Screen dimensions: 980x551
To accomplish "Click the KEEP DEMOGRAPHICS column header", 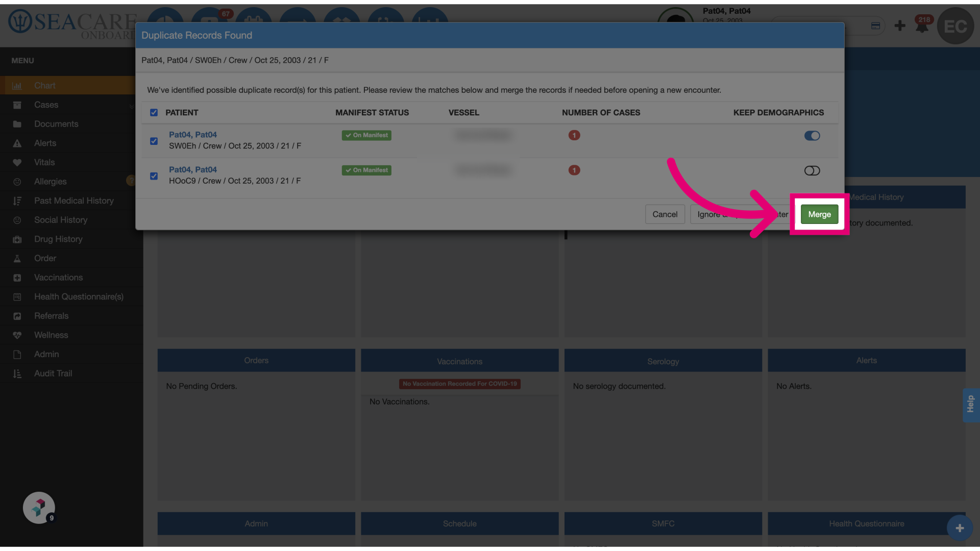I will pyautogui.click(x=778, y=112).
